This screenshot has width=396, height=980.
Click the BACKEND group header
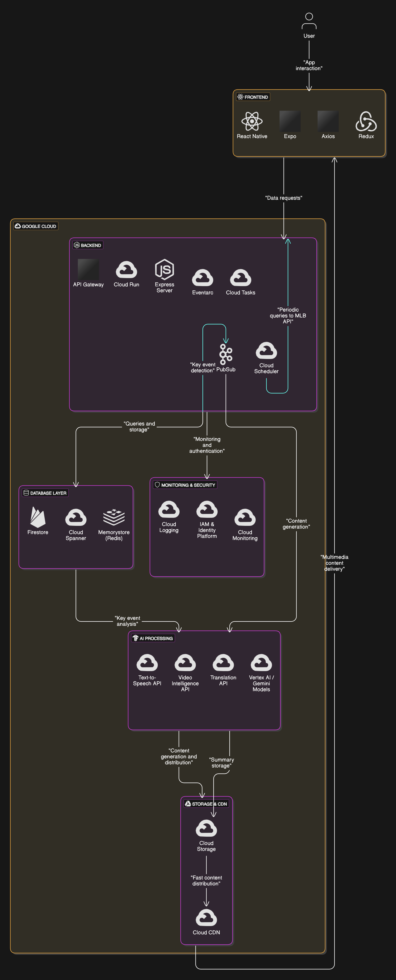point(88,245)
